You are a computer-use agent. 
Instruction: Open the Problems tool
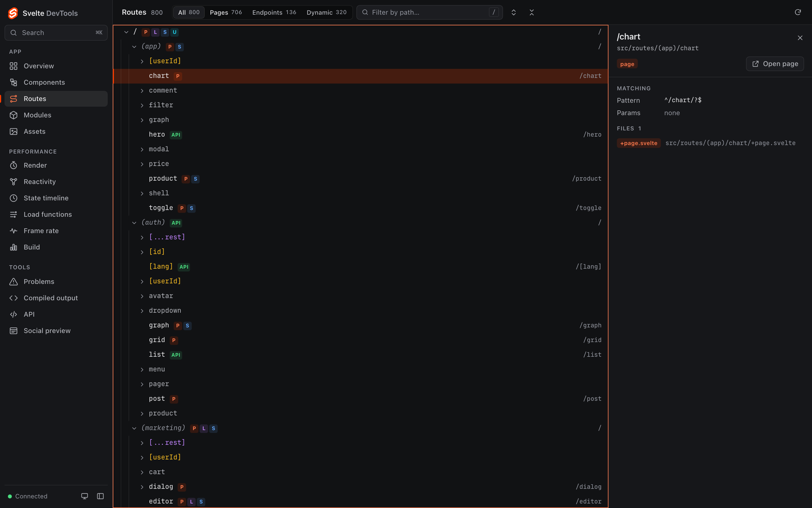click(56, 282)
